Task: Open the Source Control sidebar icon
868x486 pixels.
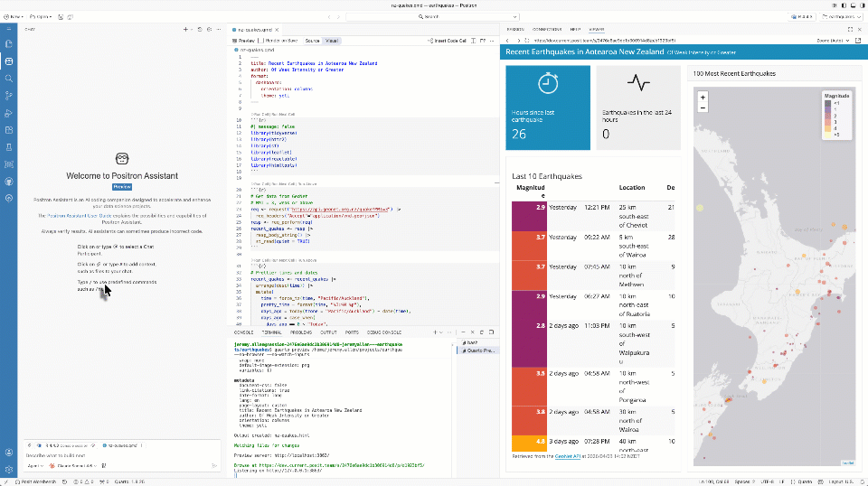Action: 9,95
